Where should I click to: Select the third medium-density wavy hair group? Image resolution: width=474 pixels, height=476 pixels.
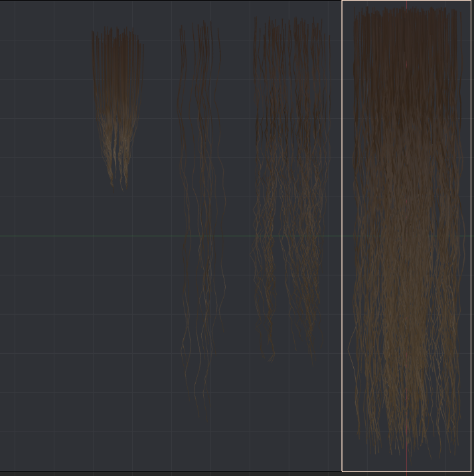[291, 179]
